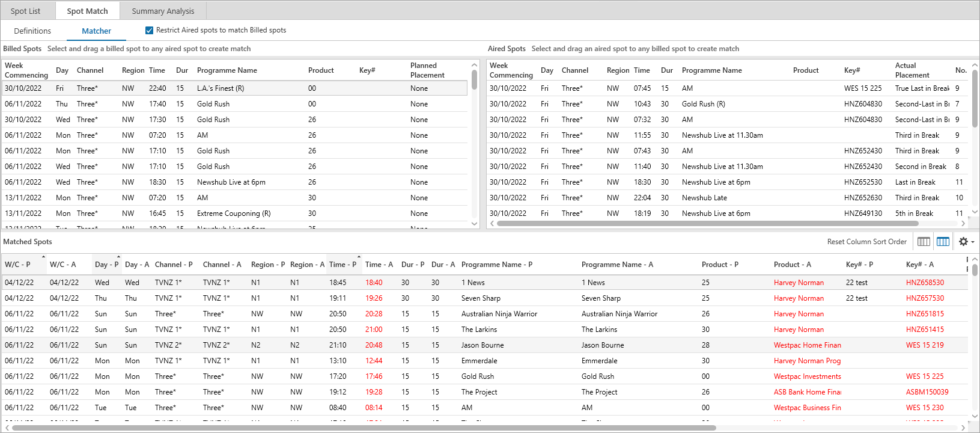Click Aired Spots vertical scrollbar up arrow
The image size is (980, 433).
pos(975,65)
